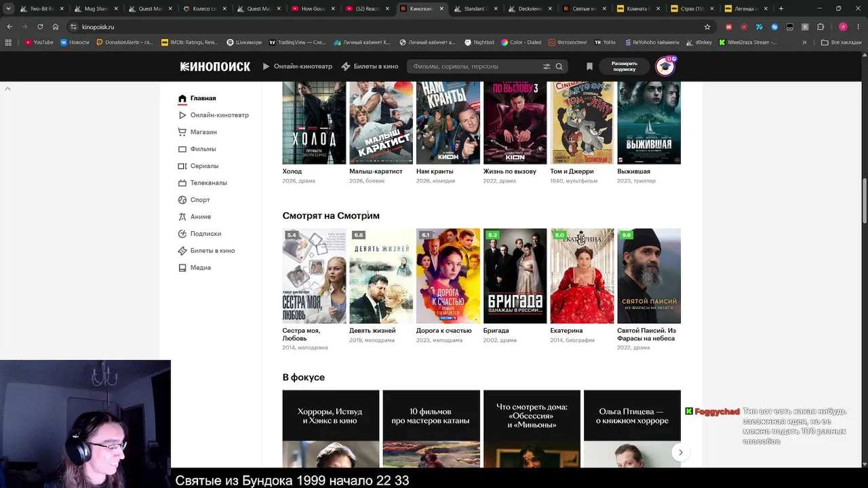Switch to the How Good browser tab

[x=314, y=9]
